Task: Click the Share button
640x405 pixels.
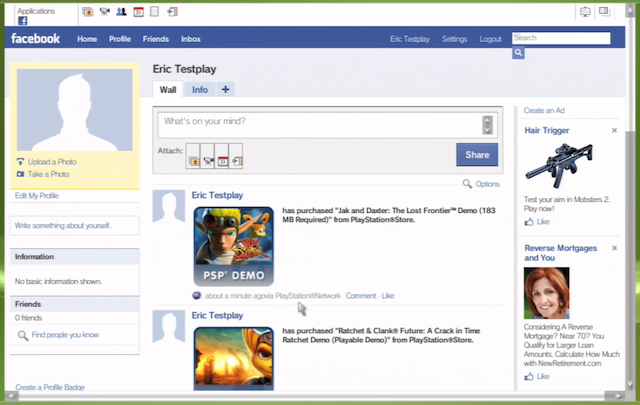Action: tap(477, 155)
